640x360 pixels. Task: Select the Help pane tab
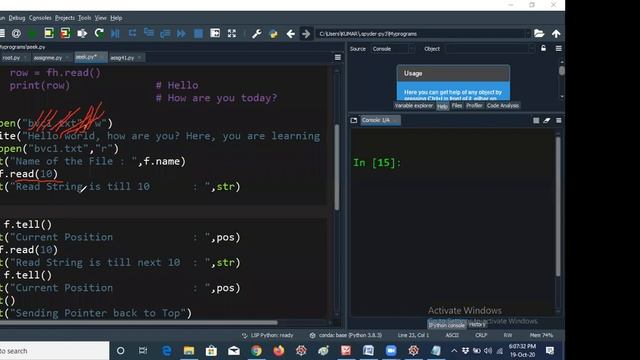(x=442, y=106)
